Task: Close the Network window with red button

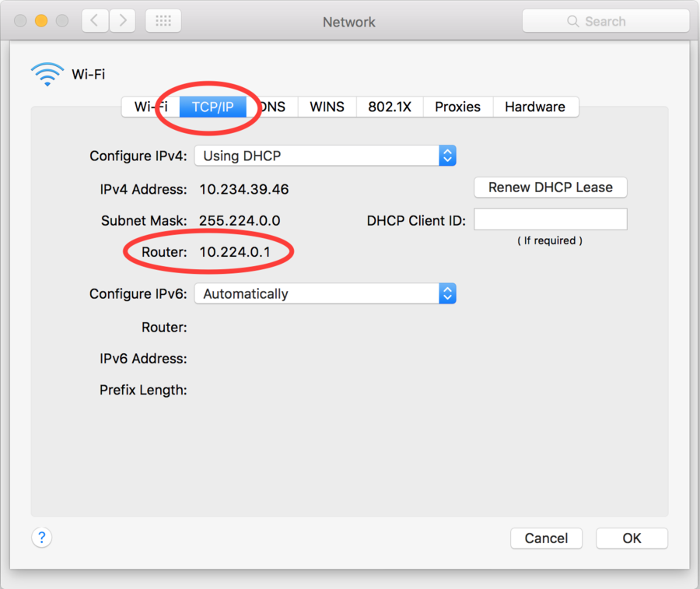Action: pyautogui.click(x=21, y=21)
